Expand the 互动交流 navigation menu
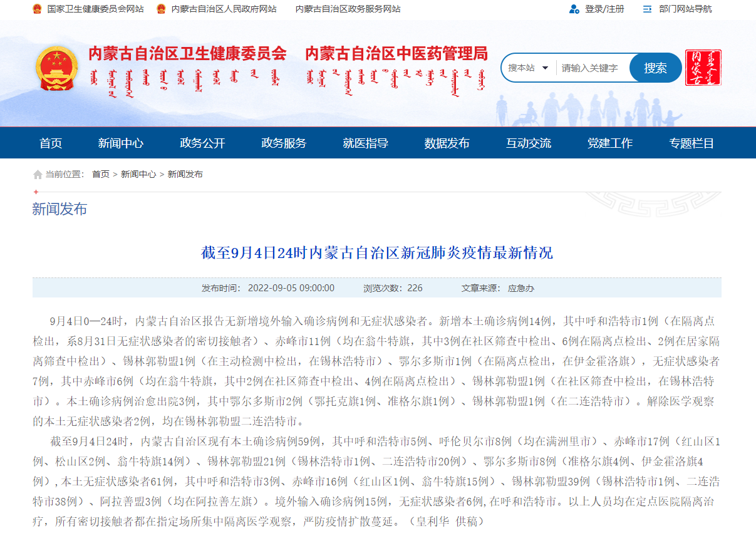 point(529,143)
